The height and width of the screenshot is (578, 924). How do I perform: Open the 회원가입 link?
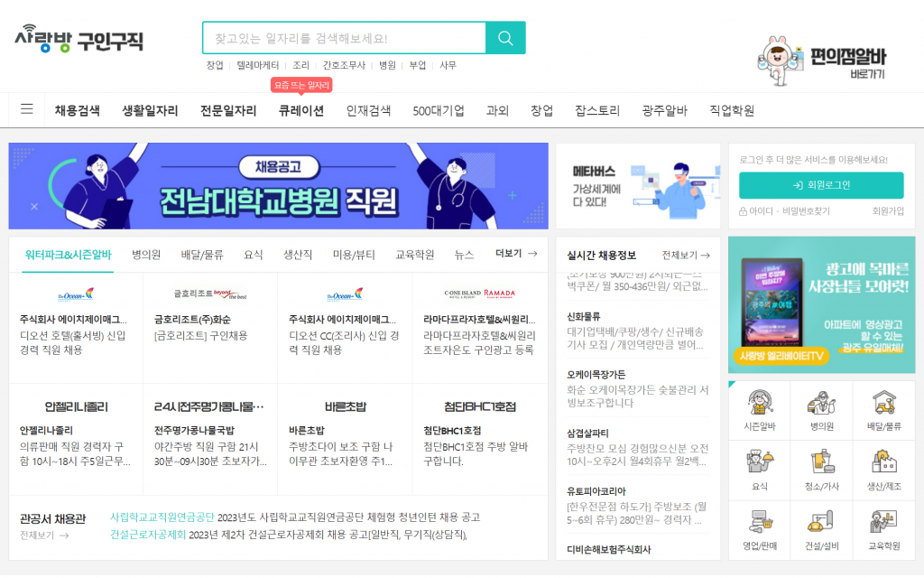(888, 211)
